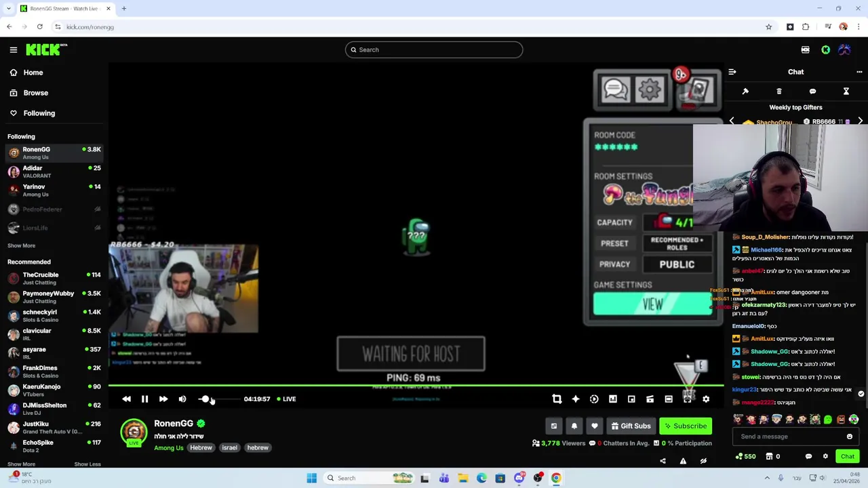Open the emoji picker in chat input
The width and height of the screenshot is (868, 488).
pos(850,437)
